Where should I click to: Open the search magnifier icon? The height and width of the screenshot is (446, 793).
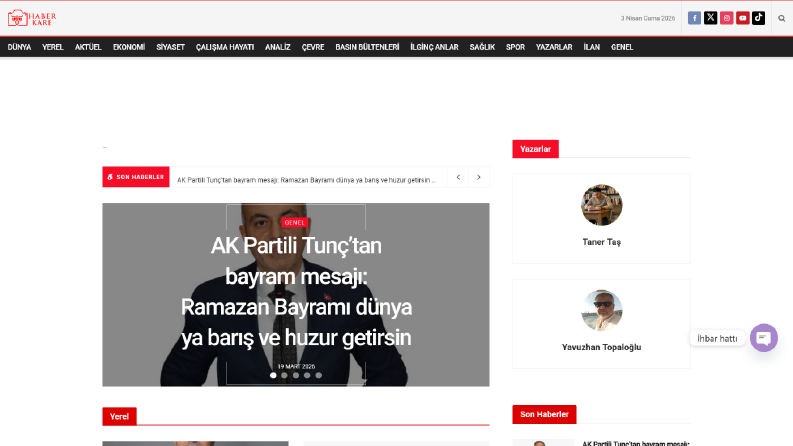782,18
